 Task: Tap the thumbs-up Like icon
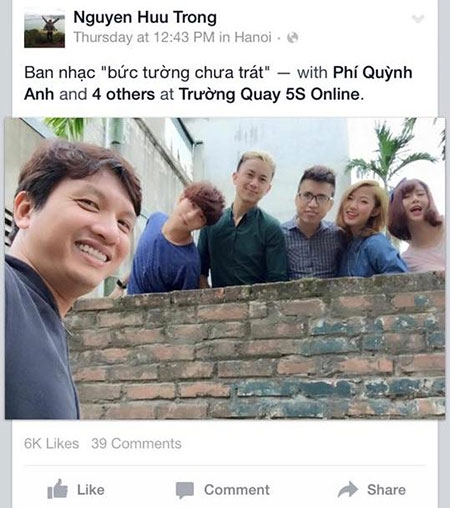click(57, 489)
